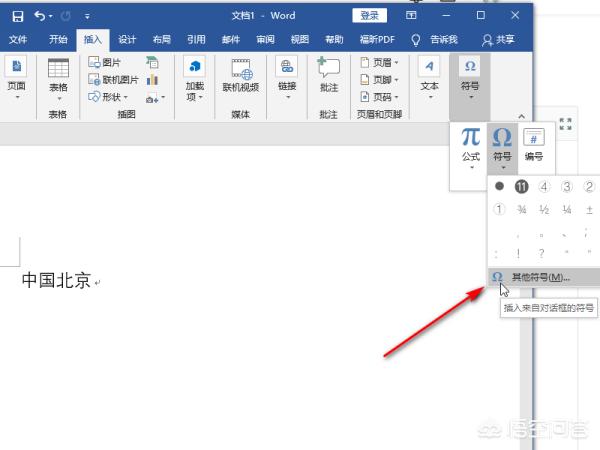Open the 文件 tab

[18, 39]
